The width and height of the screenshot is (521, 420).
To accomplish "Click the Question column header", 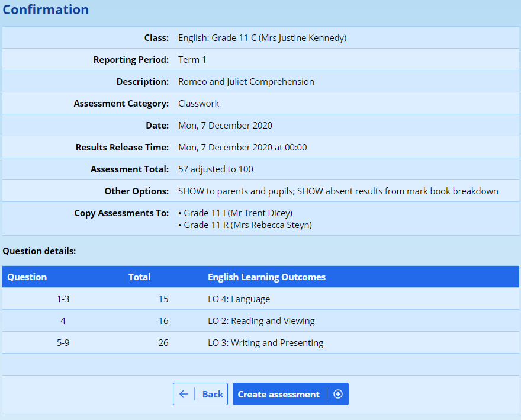I will pos(27,277).
